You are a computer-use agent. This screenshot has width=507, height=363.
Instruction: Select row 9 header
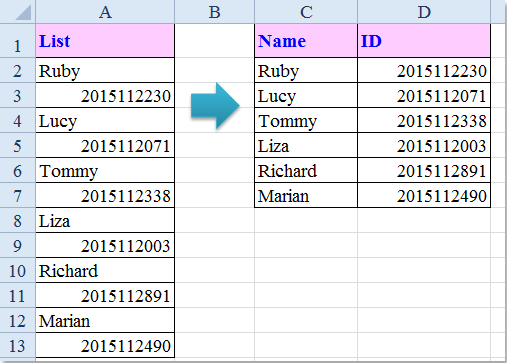tap(17, 245)
